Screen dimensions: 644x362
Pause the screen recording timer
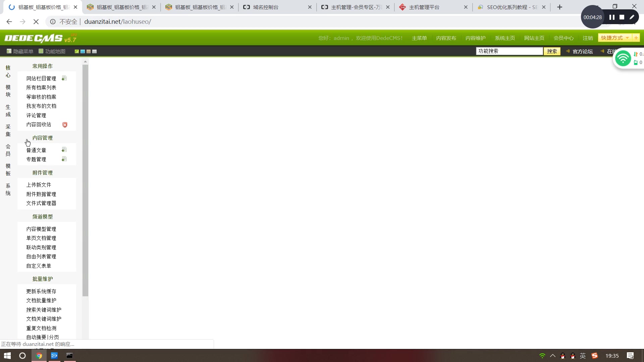(612, 17)
